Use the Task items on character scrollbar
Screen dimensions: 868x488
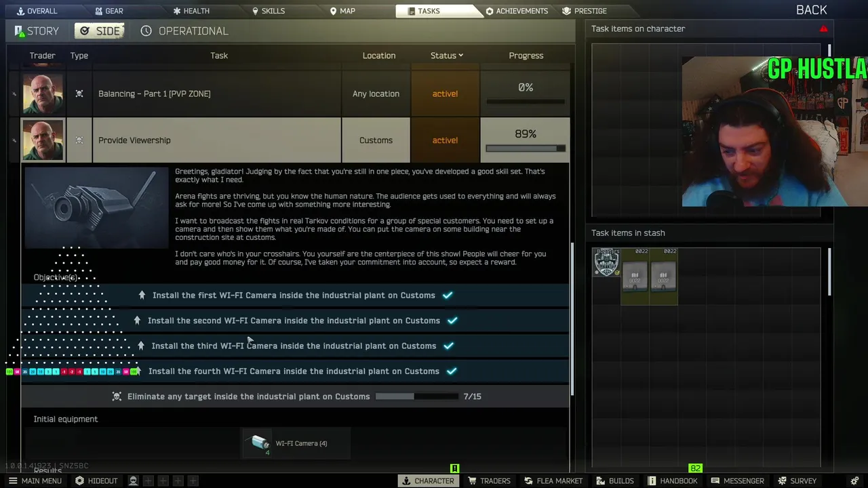[x=829, y=51]
